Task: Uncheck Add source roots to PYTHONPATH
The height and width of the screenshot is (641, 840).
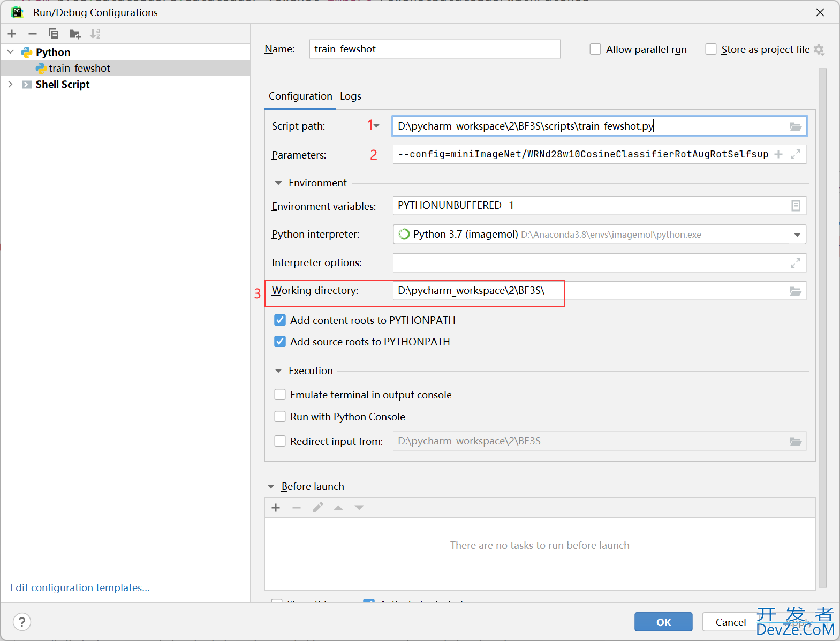Action: (x=280, y=342)
